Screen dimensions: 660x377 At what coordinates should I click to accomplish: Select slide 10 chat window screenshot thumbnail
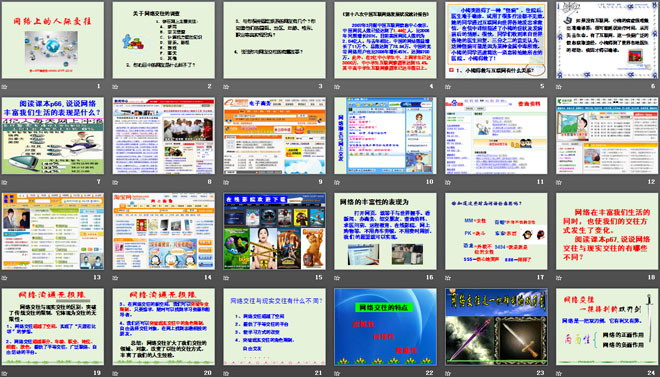(385, 135)
